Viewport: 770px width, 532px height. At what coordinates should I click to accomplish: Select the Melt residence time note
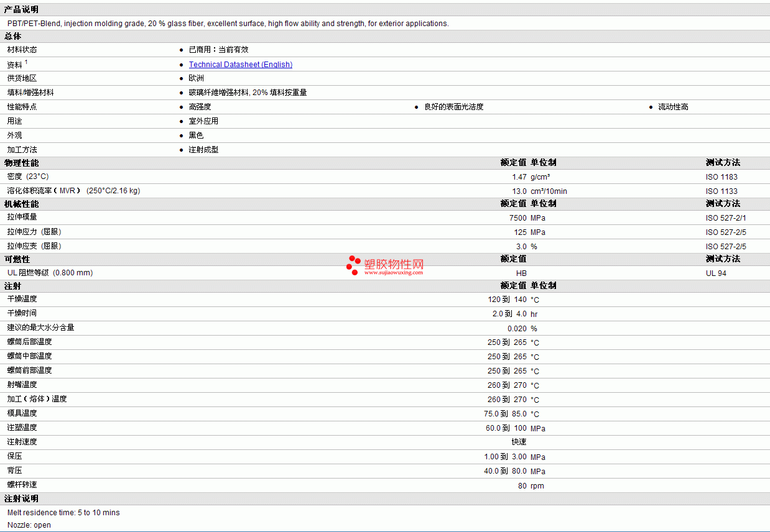tap(63, 513)
